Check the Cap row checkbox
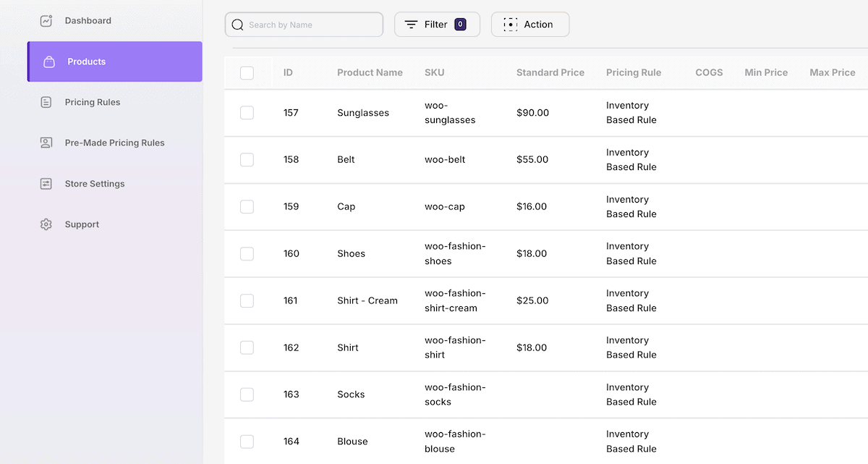This screenshot has height=464, width=868. click(x=247, y=207)
